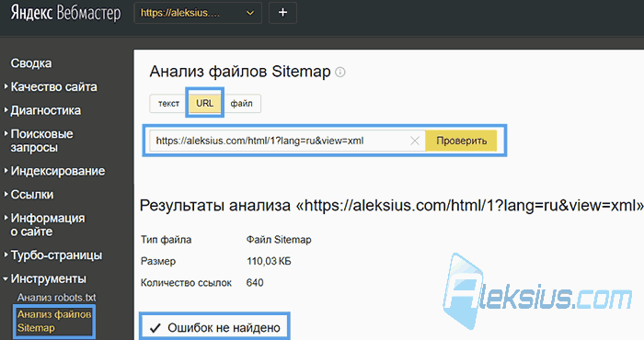Click the Анализ файлов Sitemap page title
The image size is (644, 340).
(x=240, y=72)
